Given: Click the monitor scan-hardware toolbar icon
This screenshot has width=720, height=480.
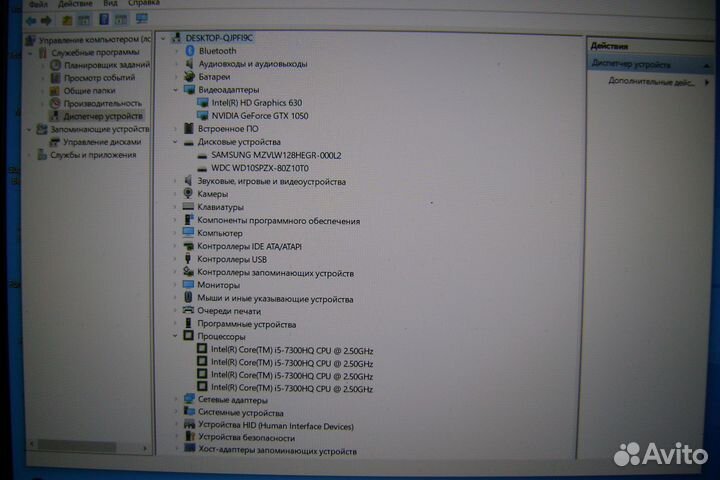Looking at the screenshot, I should (141, 19).
